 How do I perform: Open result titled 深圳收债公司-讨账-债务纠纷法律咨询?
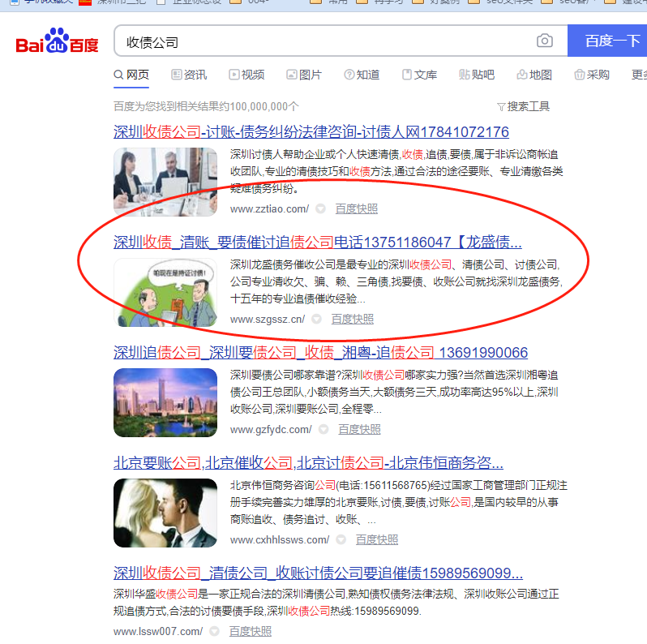point(311,132)
